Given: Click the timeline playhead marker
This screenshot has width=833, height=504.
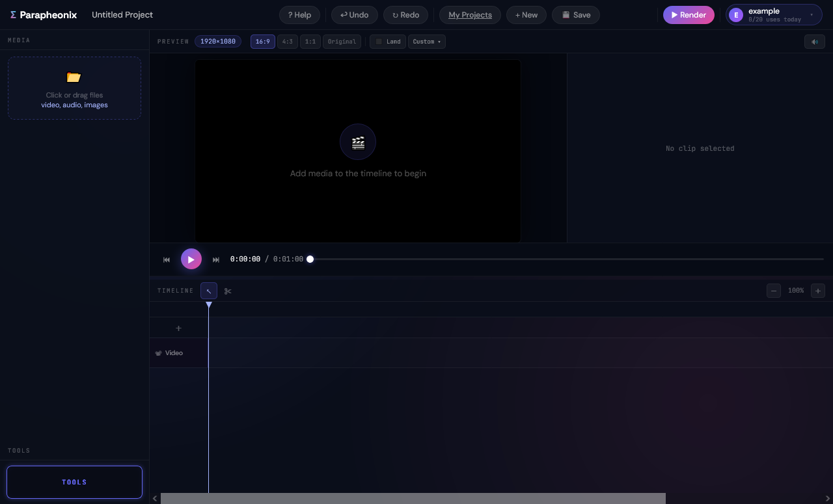Looking at the screenshot, I should [209, 305].
